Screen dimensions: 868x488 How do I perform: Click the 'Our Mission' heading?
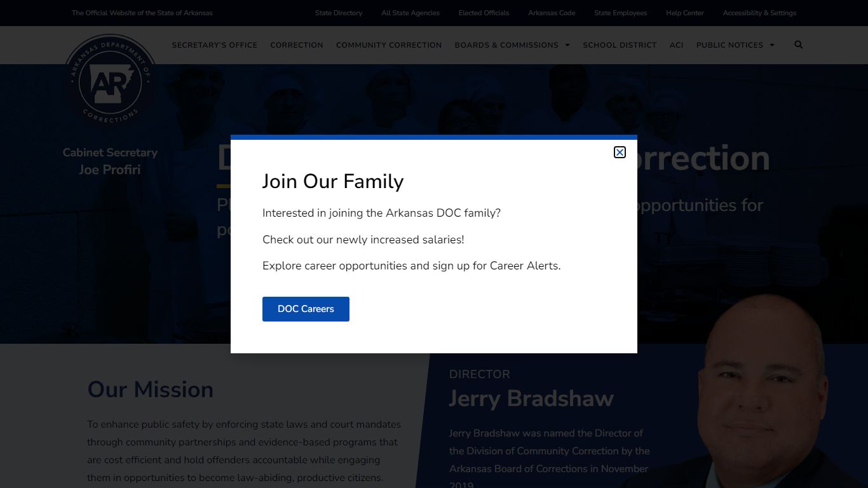click(151, 390)
